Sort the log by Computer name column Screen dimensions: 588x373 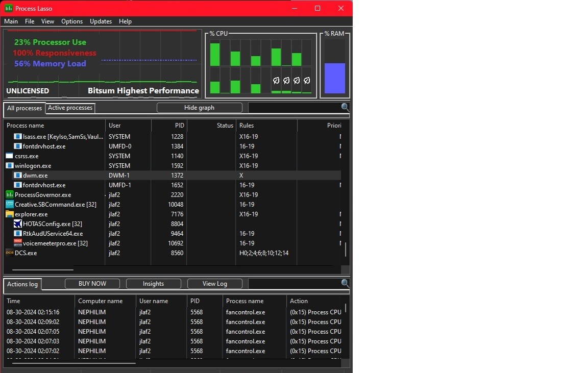click(105, 301)
